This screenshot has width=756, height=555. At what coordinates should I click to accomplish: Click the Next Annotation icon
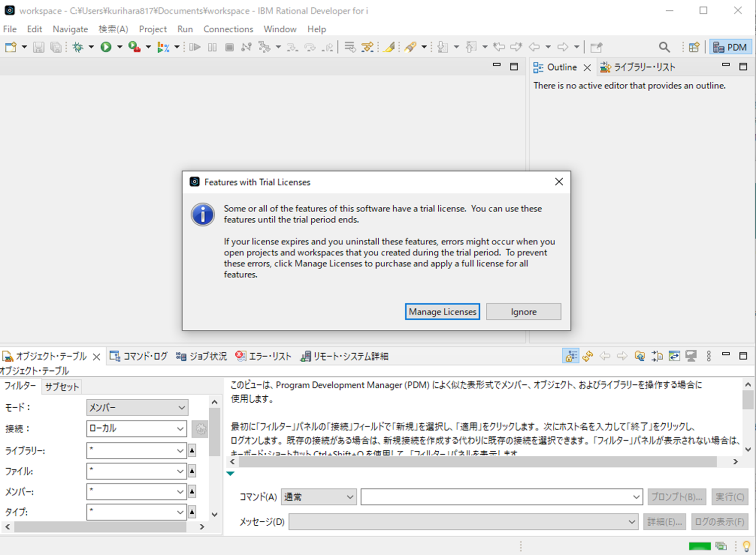443,47
